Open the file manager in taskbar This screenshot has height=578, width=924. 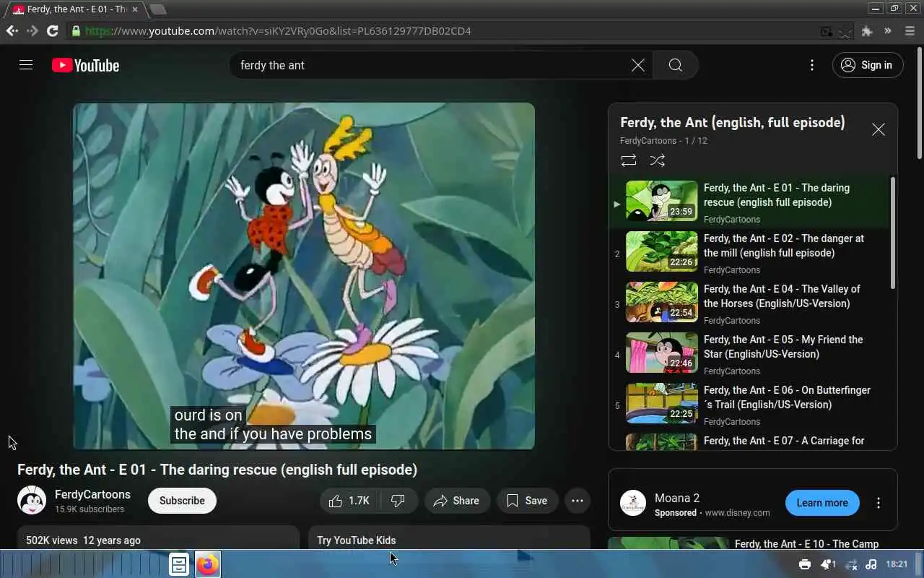pos(179,564)
